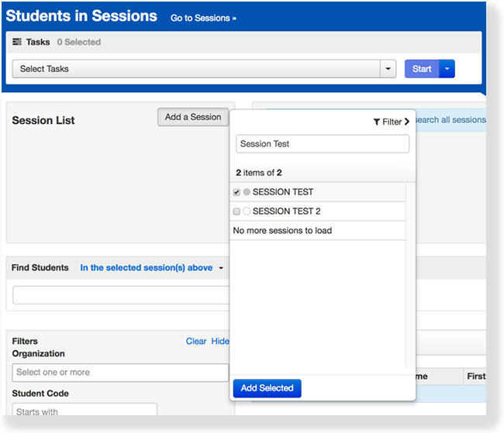The height and width of the screenshot is (433, 504).
Task: Click the Organization 'Select one or more' field
Action: pos(120,373)
